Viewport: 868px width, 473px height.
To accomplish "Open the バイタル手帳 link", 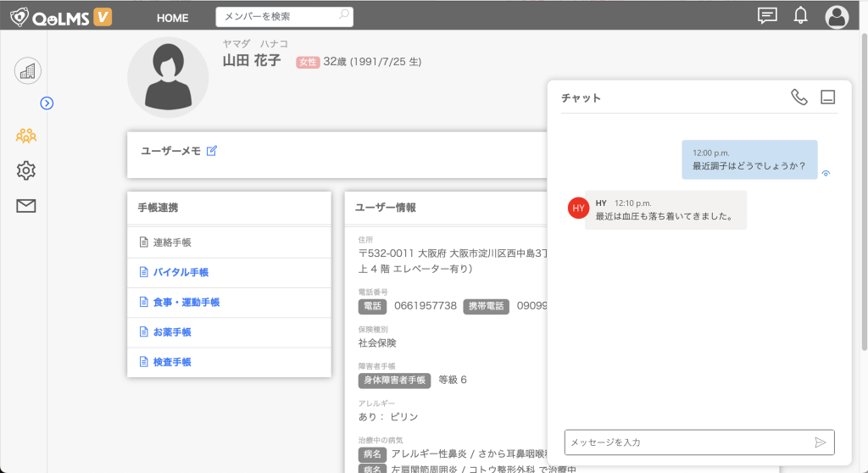I will click(181, 272).
